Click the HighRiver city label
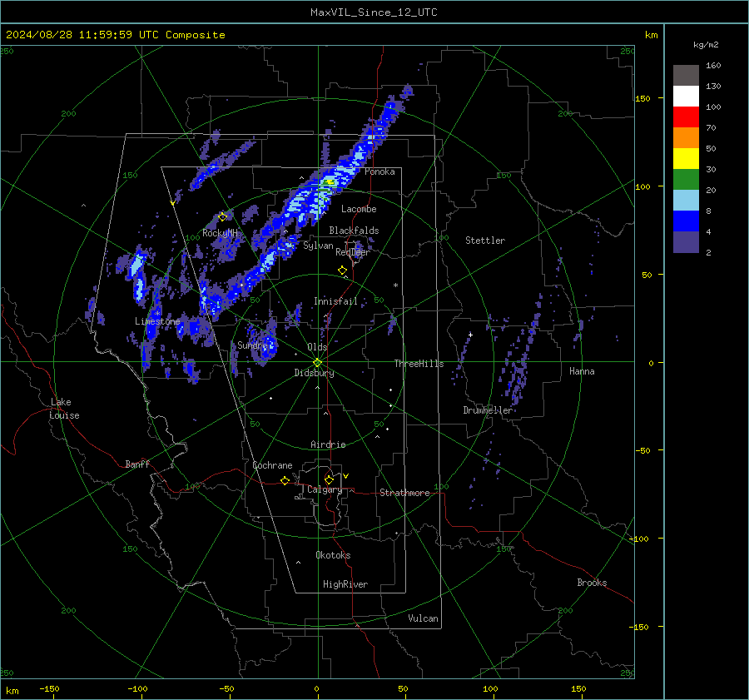The width and height of the screenshot is (749, 700). [345, 584]
